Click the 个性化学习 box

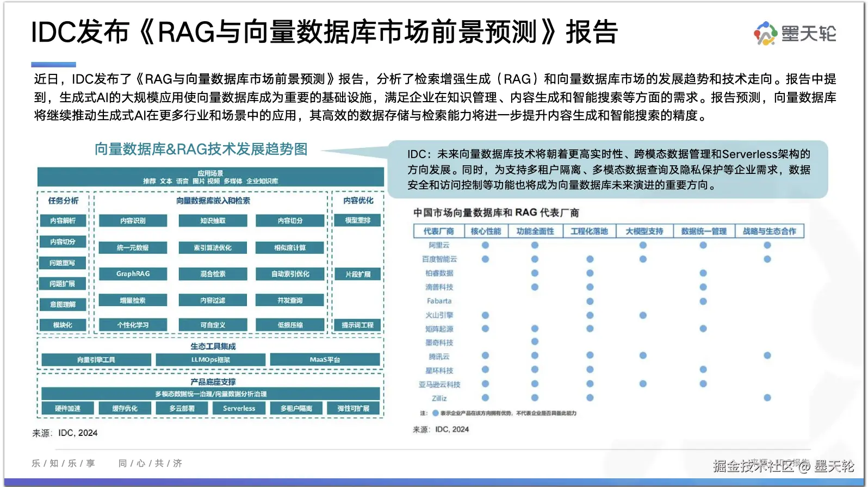coord(133,325)
